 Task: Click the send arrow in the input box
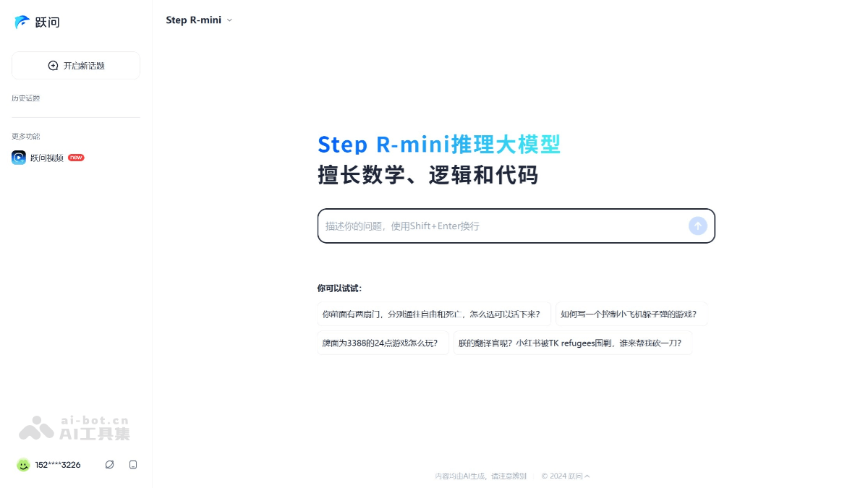[x=697, y=226]
